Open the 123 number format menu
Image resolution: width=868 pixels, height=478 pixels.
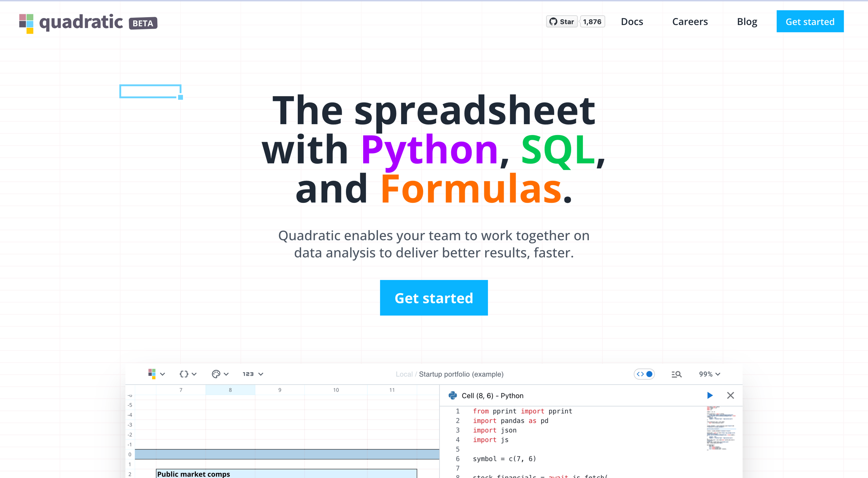coord(253,374)
